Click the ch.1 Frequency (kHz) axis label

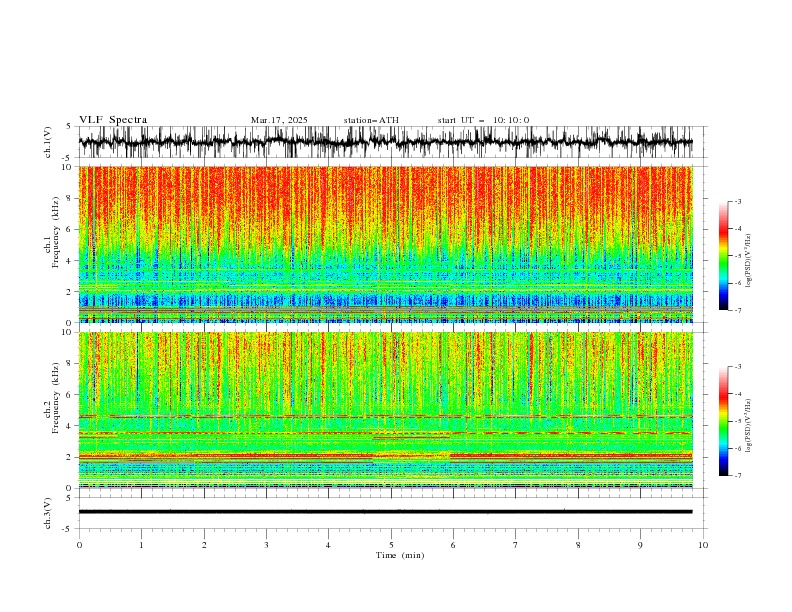(x=53, y=232)
